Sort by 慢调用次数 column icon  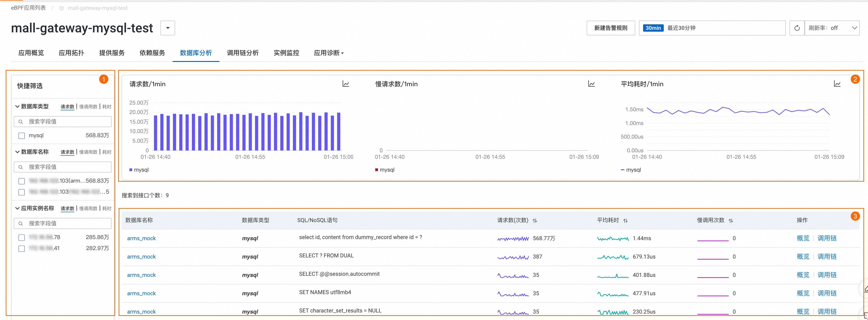tap(731, 221)
